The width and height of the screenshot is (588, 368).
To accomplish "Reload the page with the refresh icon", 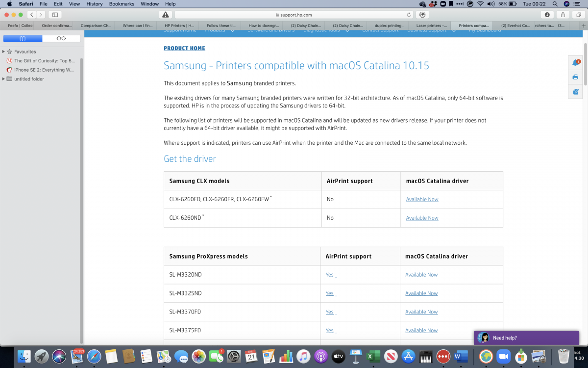I will pos(409,15).
